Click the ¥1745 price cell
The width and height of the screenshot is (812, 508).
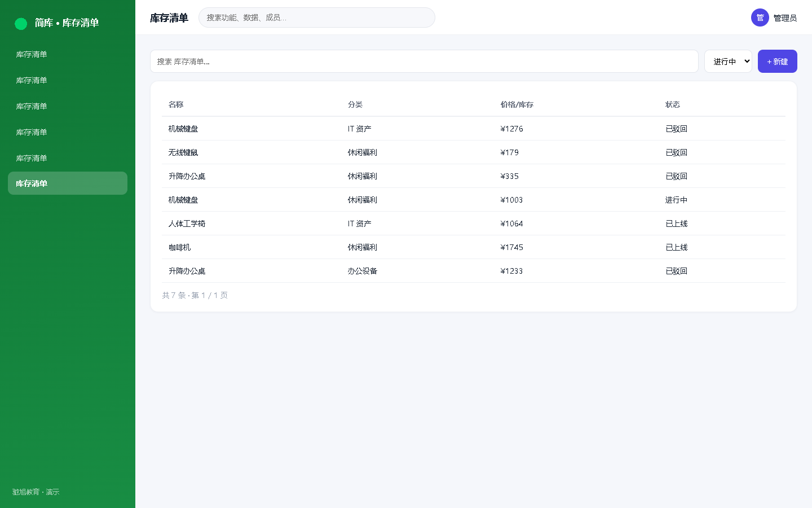click(x=512, y=247)
